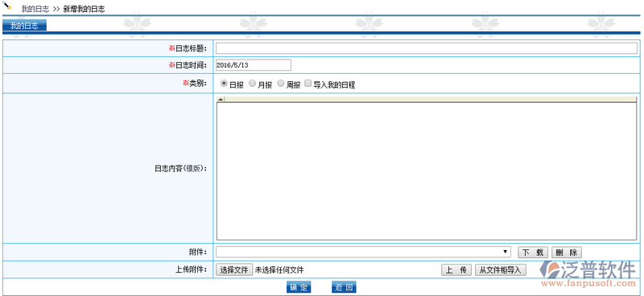Open the 模版 link in content label

[193, 168]
